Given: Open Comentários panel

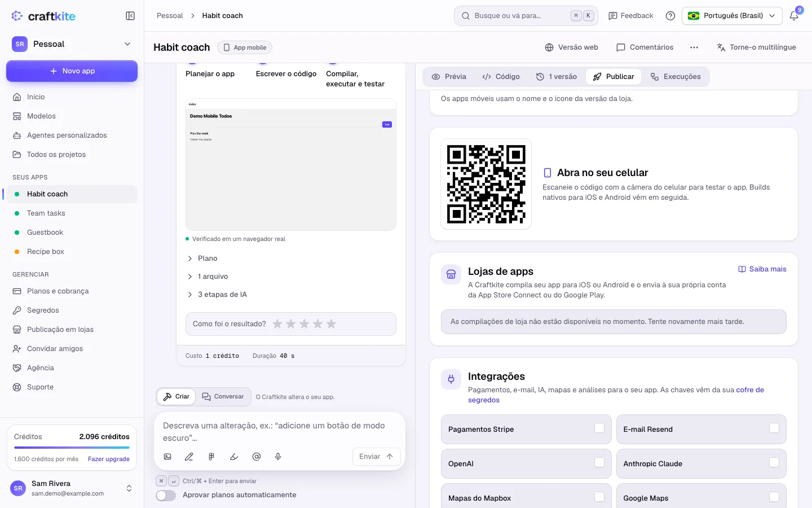Looking at the screenshot, I should tap(645, 47).
